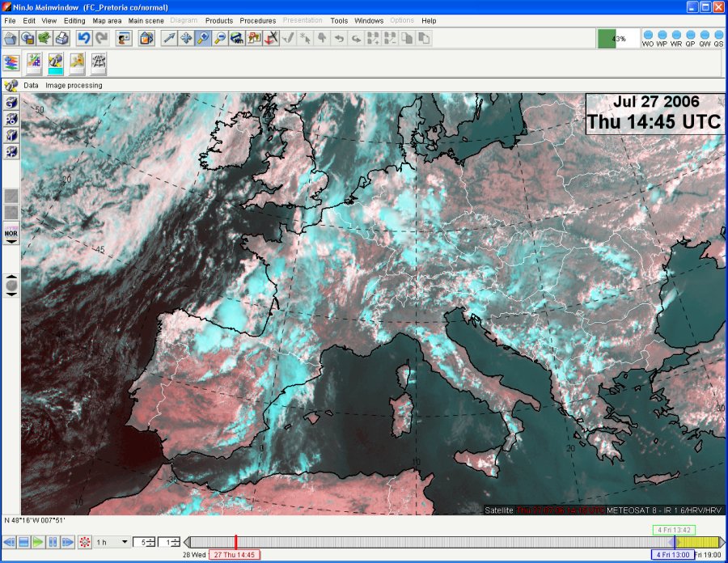728x563 pixels.
Task: Click the green frog icon in the toolbar
Action: tap(45, 38)
